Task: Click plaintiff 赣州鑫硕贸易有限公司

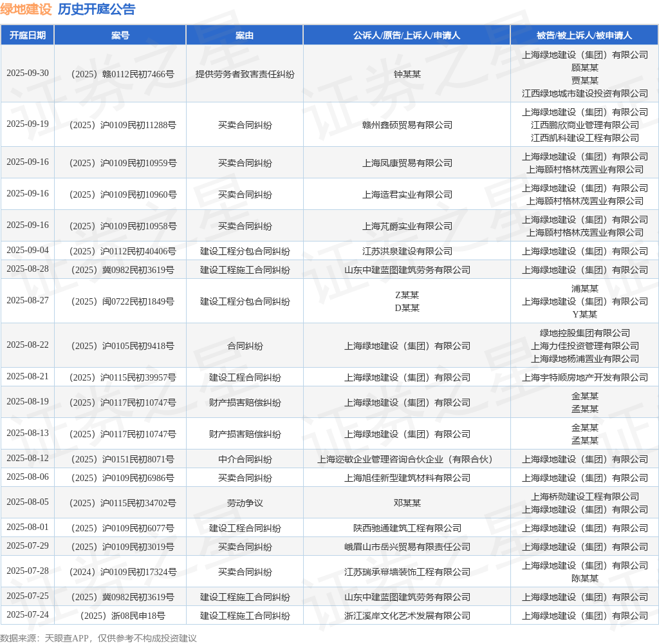Action: [407, 125]
